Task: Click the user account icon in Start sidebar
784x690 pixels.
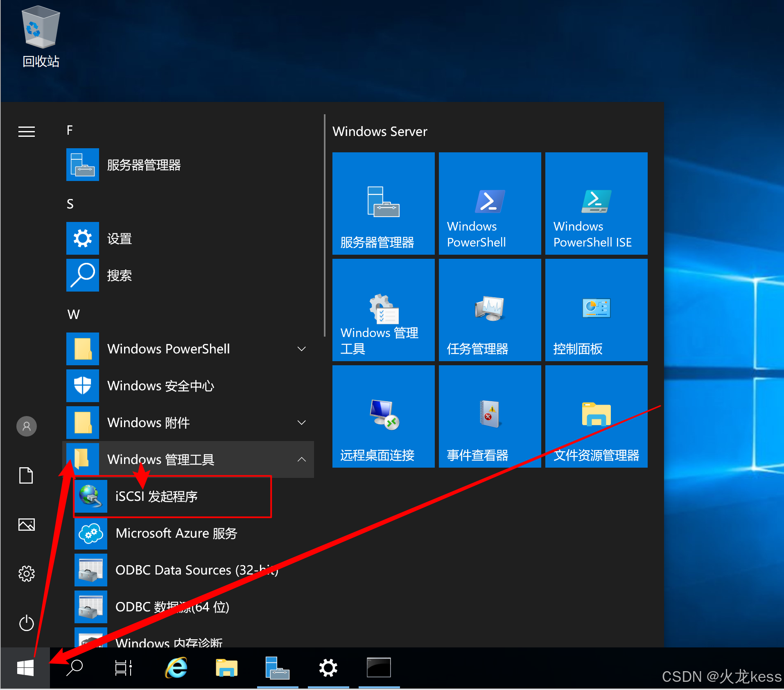Action: [x=27, y=426]
